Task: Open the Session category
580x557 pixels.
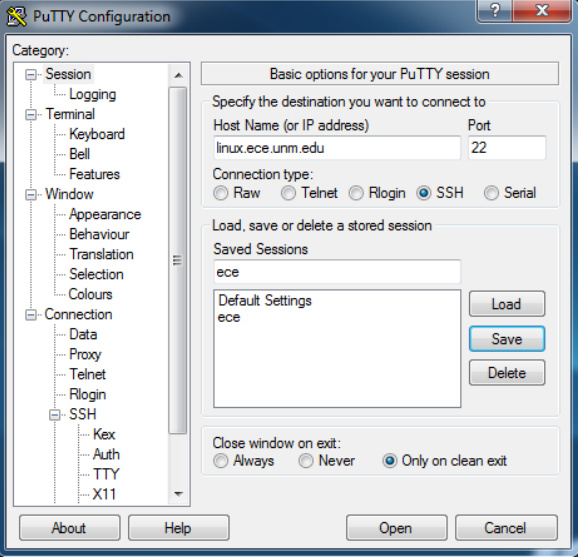Action: pyautogui.click(x=68, y=74)
